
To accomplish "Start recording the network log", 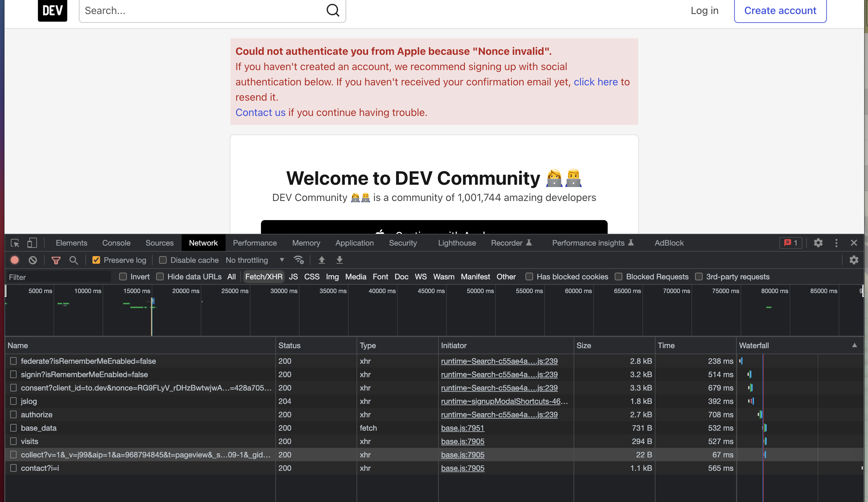I will (x=14, y=260).
